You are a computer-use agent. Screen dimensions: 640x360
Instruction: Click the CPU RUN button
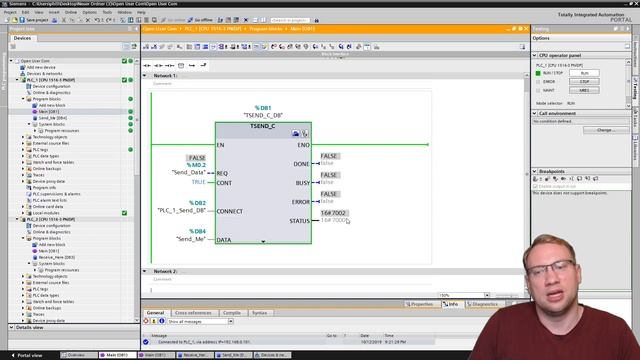click(584, 73)
